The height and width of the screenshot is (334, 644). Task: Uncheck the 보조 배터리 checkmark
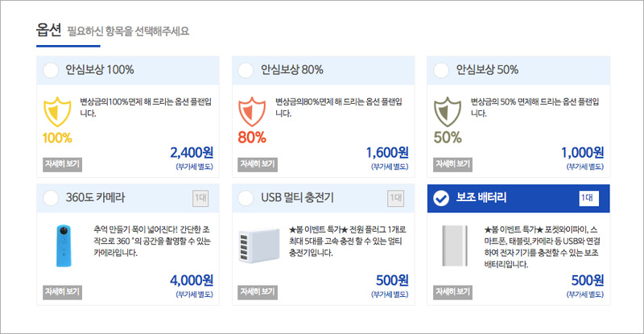pos(441,199)
